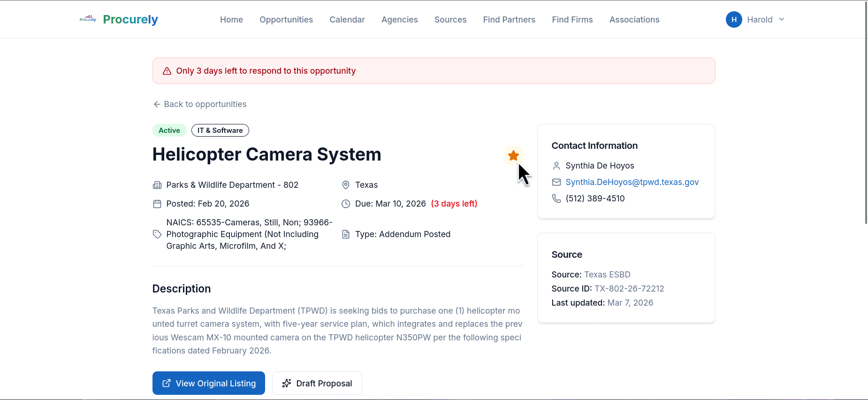Open the Opportunities nav item
Viewport: 868px width, 400px height.
(x=286, y=20)
